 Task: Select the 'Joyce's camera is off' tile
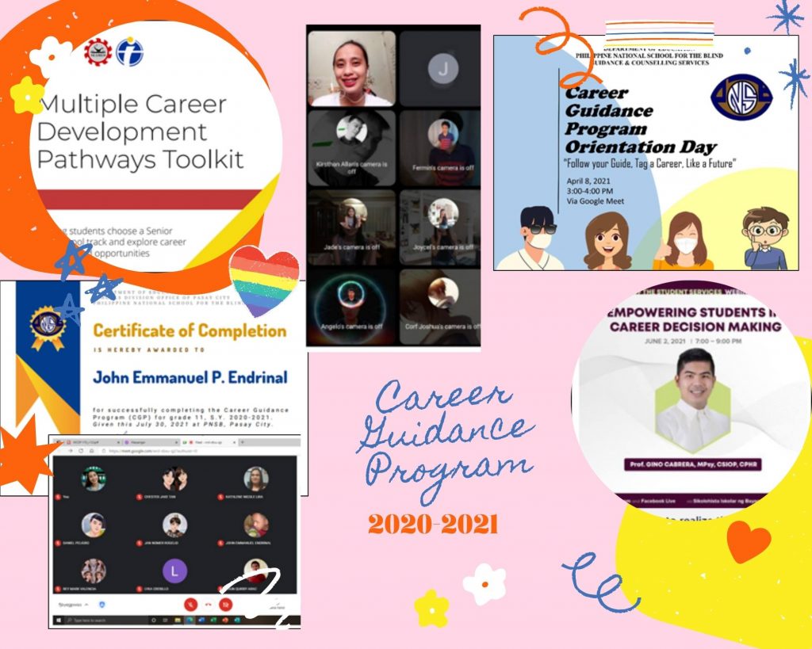click(x=440, y=227)
